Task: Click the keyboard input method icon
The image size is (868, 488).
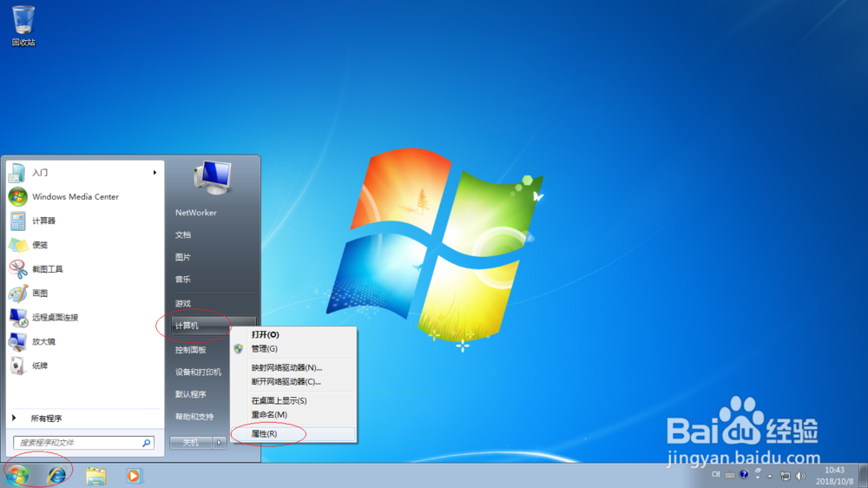Action: (730, 475)
